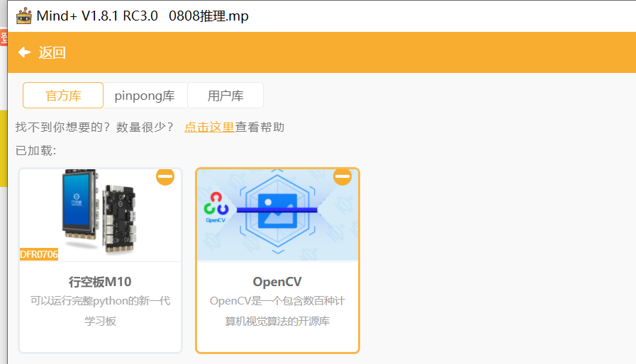636x364 pixels.
Task: Switch to the pinpong库 tab
Action: point(145,96)
